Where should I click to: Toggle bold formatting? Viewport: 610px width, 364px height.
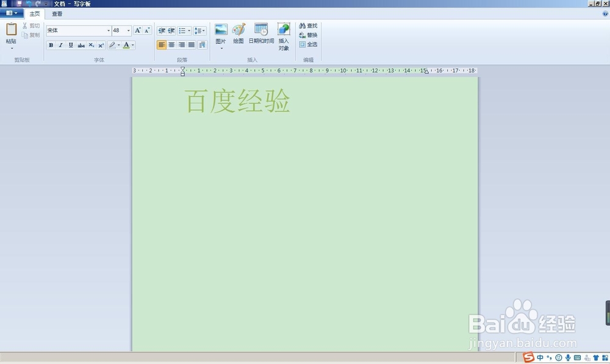[x=51, y=45]
